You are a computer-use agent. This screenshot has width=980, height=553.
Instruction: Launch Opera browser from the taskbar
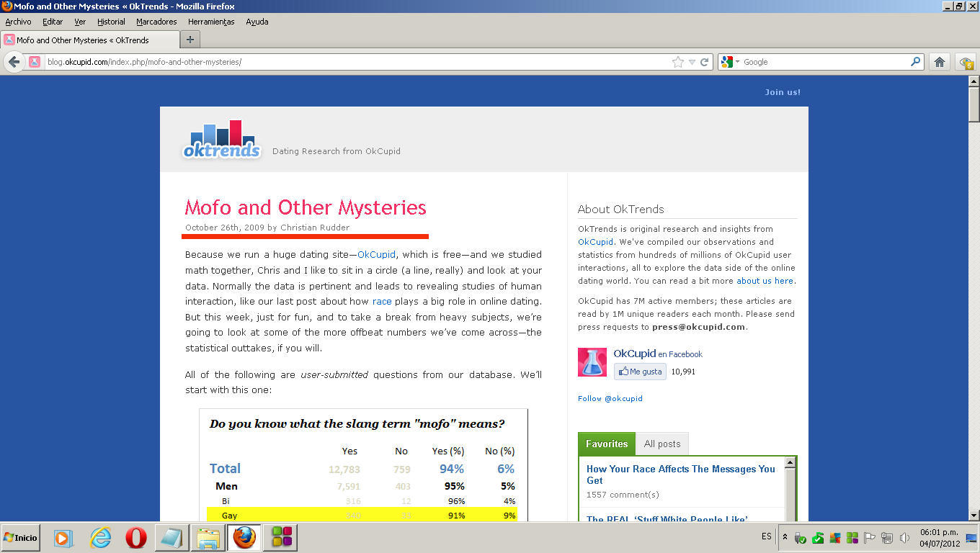[136, 538]
